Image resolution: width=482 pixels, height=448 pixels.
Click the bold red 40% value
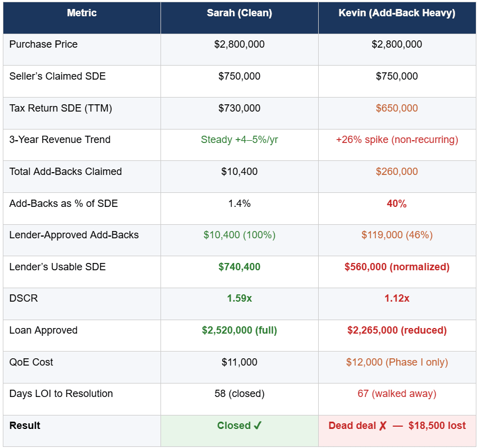[x=397, y=204]
